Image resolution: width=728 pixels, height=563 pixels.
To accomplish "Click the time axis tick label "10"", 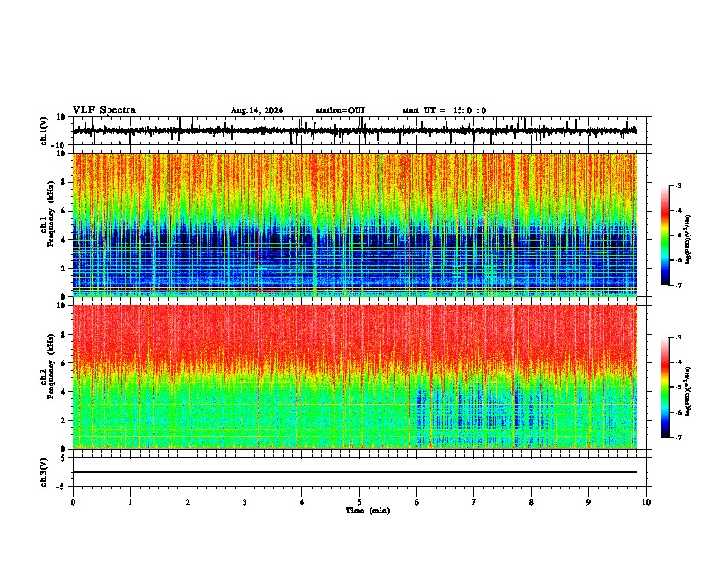I will (x=646, y=502).
